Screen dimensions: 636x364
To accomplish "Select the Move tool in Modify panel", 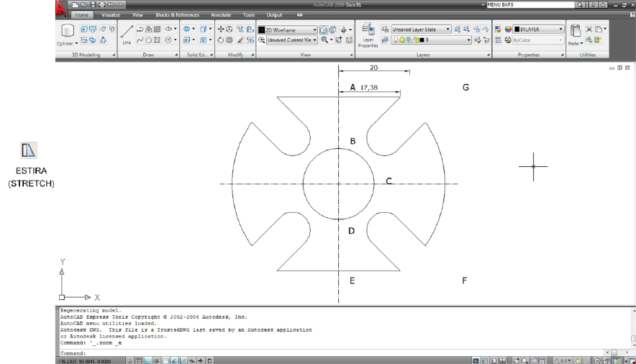I will [222, 29].
